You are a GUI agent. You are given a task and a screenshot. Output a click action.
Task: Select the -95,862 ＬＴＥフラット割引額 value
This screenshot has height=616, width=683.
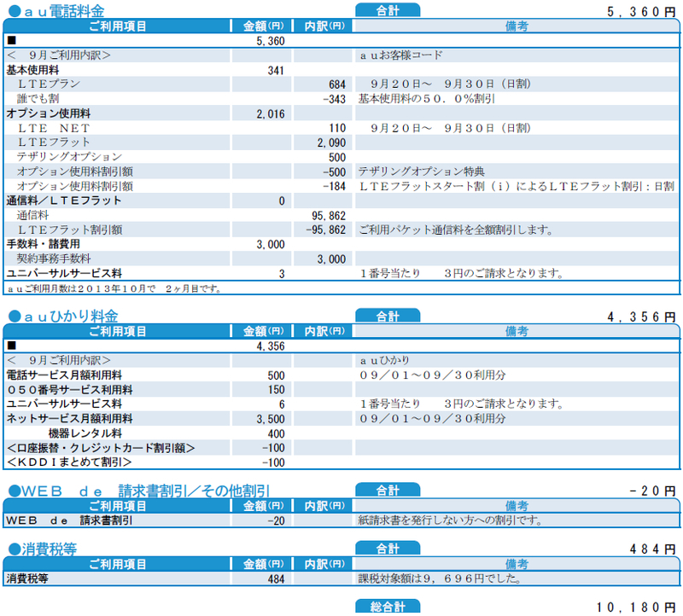click(x=325, y=230)
